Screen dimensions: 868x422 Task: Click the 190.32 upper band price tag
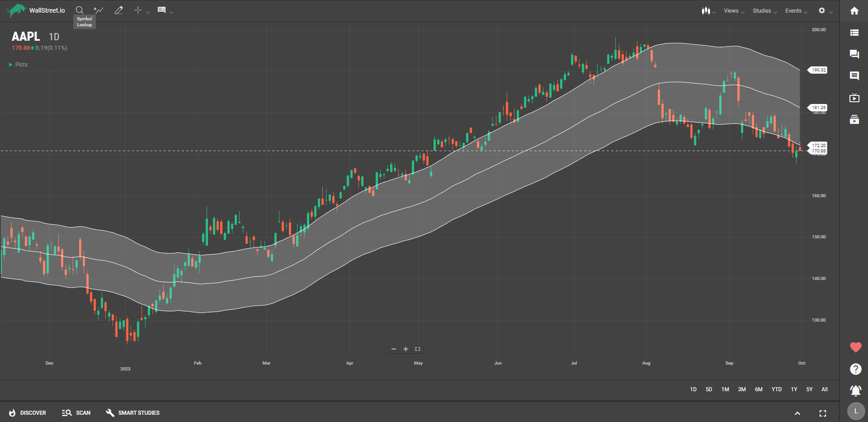click(818, 70)
